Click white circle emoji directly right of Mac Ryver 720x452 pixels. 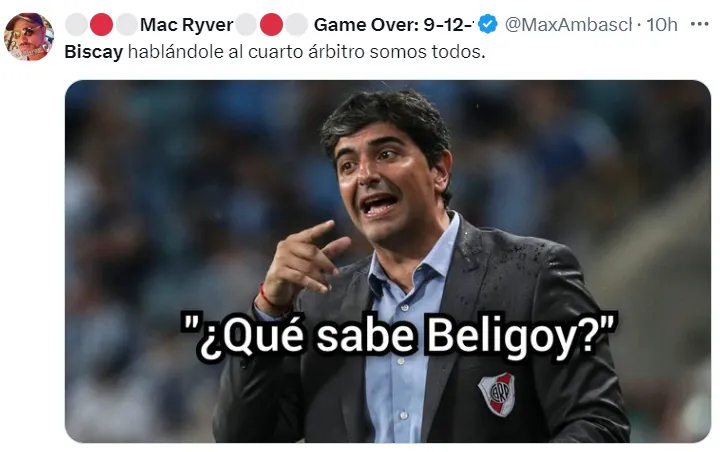click(246, 25)
